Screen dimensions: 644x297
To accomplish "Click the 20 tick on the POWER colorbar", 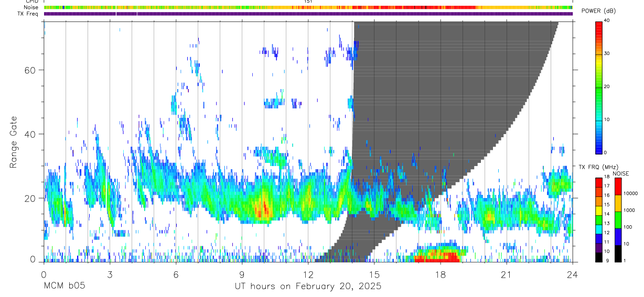I will pos(607,86).
